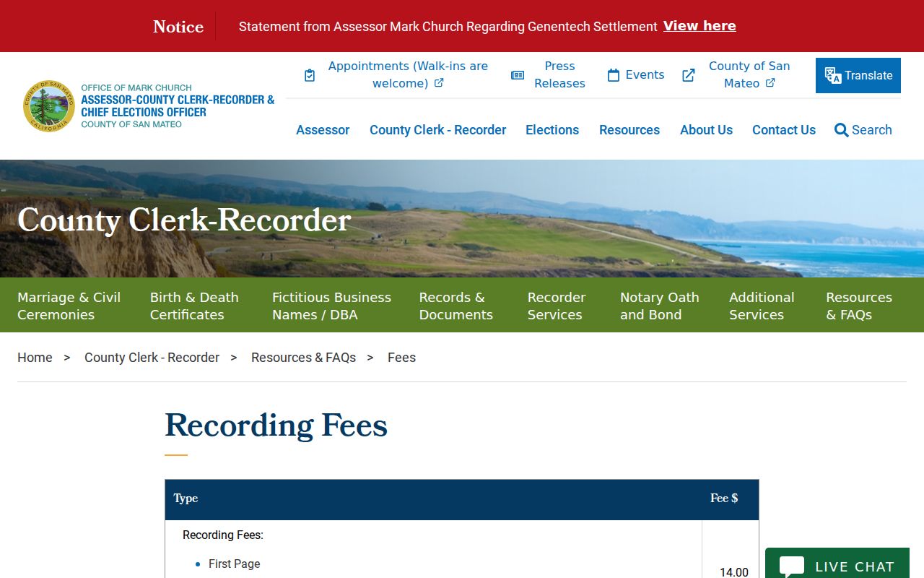Open the County Clerk - Recorder main menu

point(437,130)
